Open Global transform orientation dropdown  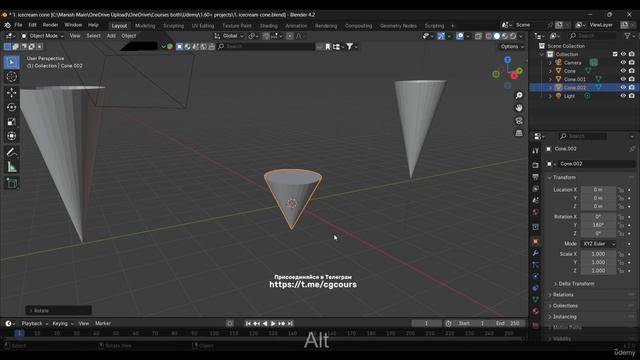(229, 36)
